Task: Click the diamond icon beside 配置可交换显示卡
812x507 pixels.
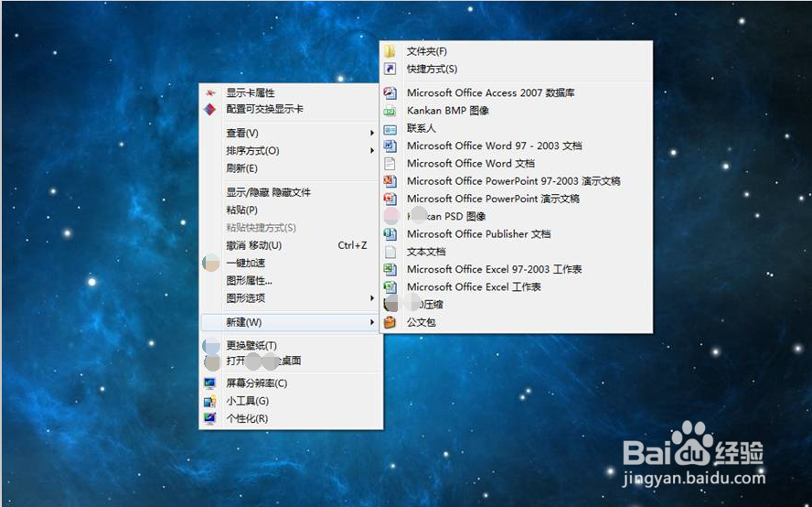Action: [209, 110]
